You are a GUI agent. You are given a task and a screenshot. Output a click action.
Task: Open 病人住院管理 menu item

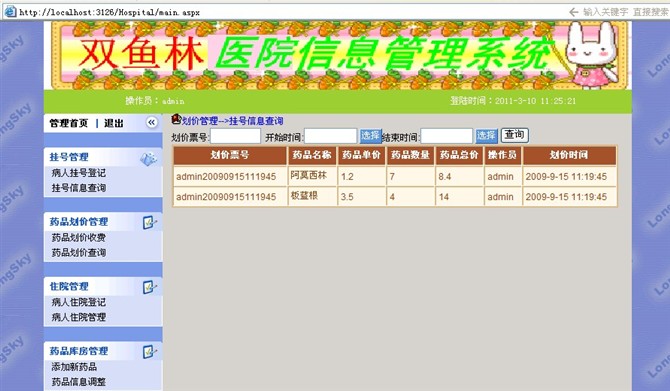(x=79, y=317)
